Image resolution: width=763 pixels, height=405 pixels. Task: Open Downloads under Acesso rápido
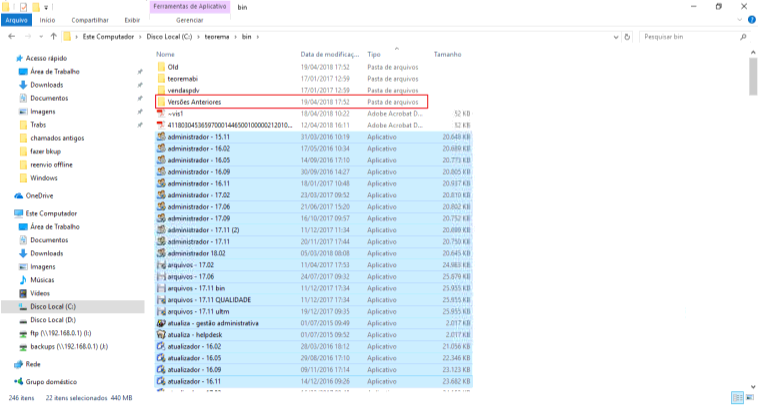[47, 85]
